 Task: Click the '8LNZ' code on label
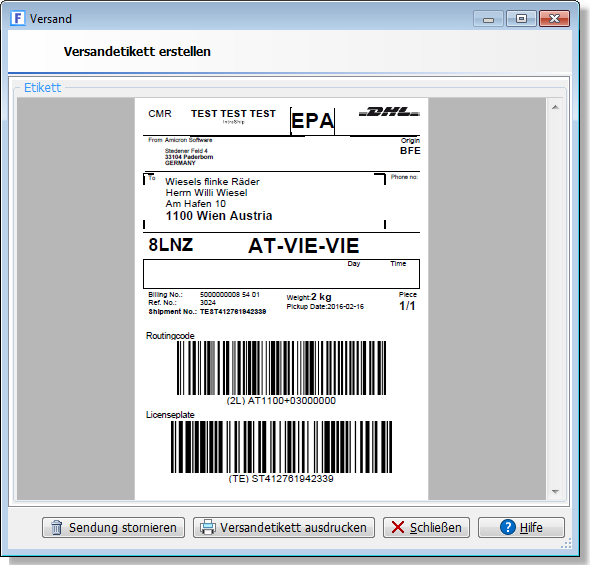pos(170,245)
